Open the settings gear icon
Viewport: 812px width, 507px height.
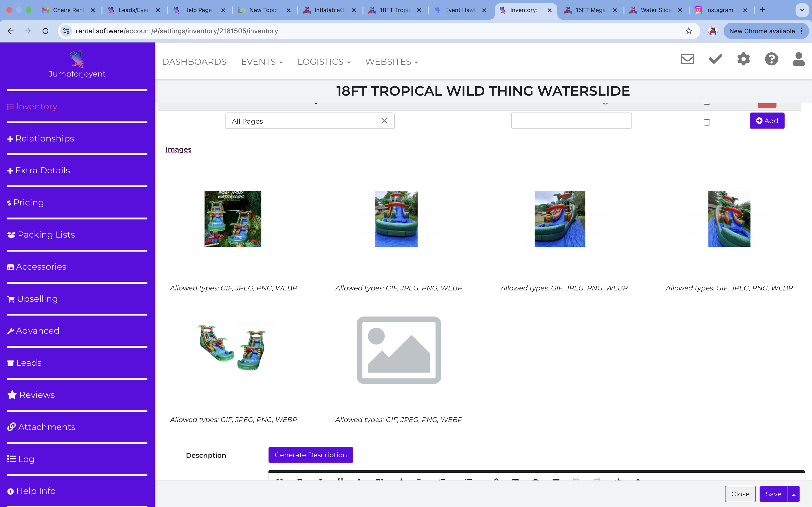point(743,59)
